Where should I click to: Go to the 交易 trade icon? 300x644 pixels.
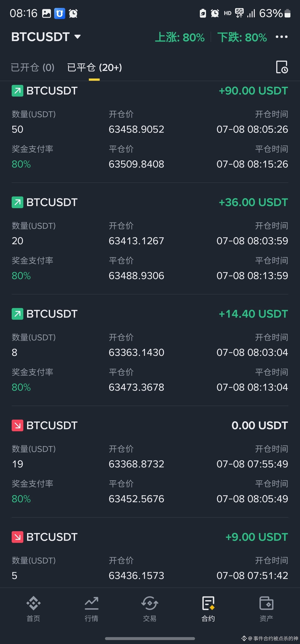tap(150, 609)
